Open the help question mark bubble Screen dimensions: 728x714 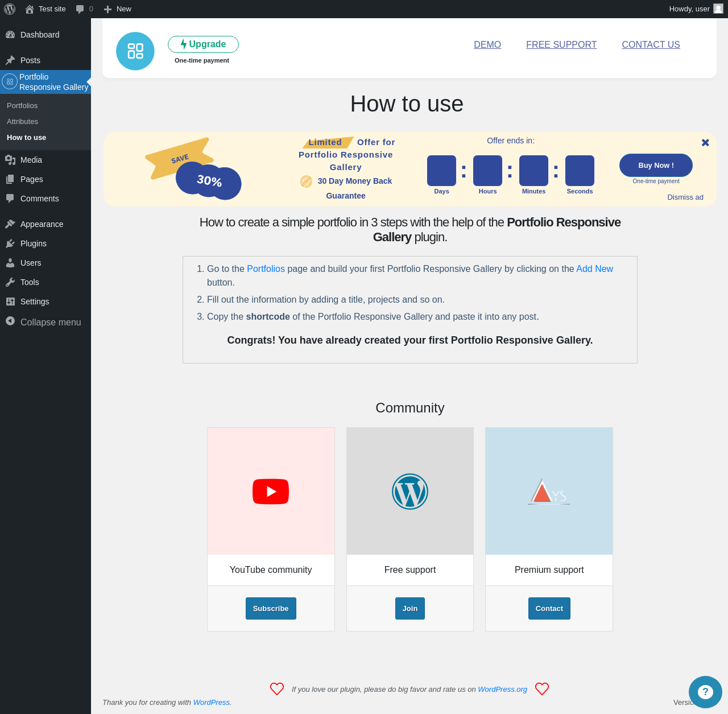pyautogui.click(x=705, y=692)
